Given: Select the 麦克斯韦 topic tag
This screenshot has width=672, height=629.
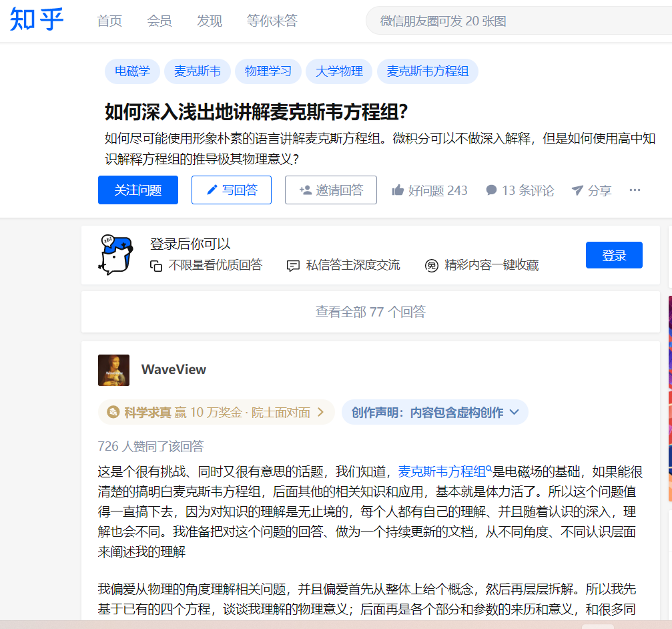Looking at the screenshot, I should coord(198,71).
